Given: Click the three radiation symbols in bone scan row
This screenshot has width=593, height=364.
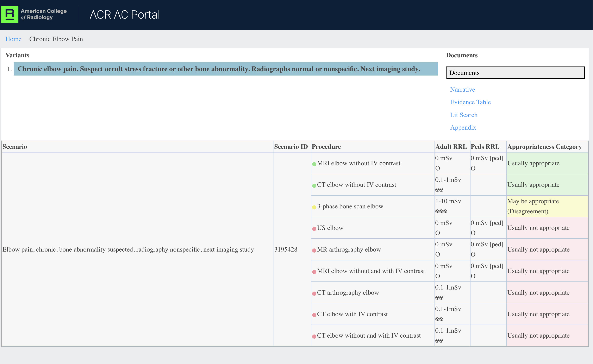Looking at the screenshot, I should pos(441,211).
